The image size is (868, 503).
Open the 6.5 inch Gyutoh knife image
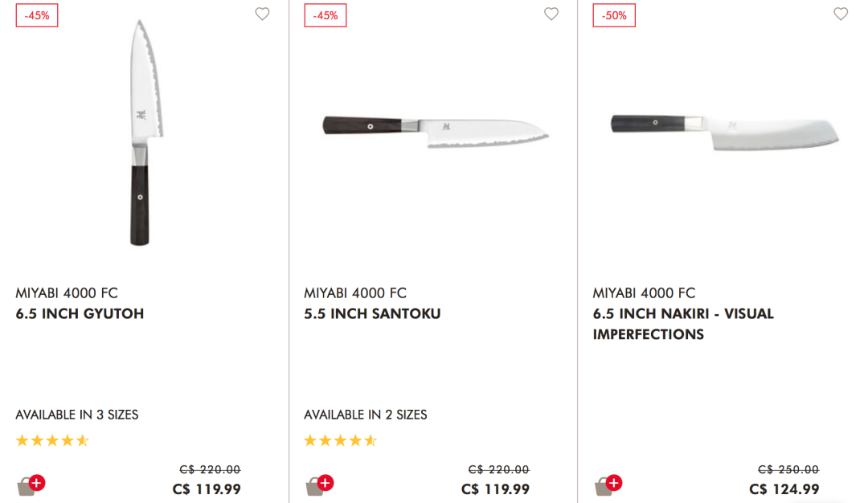tap(143, 133)
